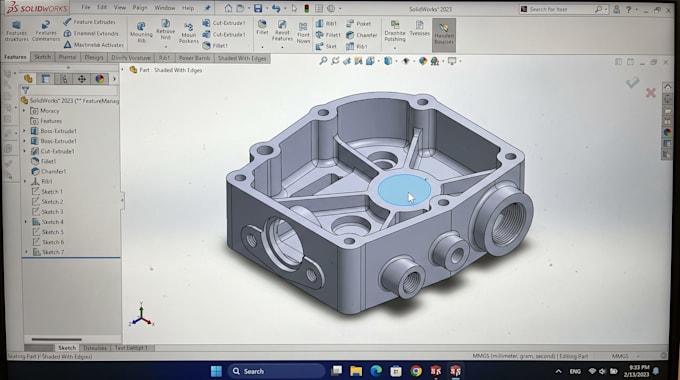The height and width of the screenshot is (380, 680).
Task: Switch to the Dlesigs ribbon tab
Action: (94, 57)
